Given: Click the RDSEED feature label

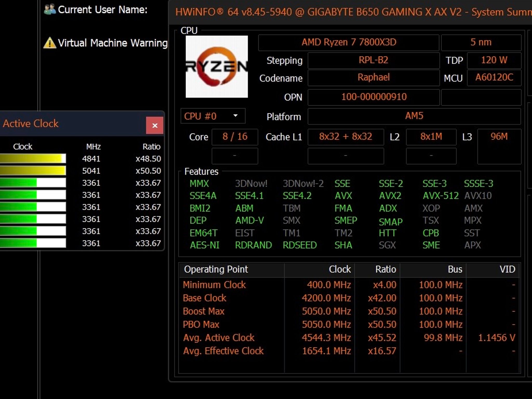Looking at the screenshot, I should 300,245.
